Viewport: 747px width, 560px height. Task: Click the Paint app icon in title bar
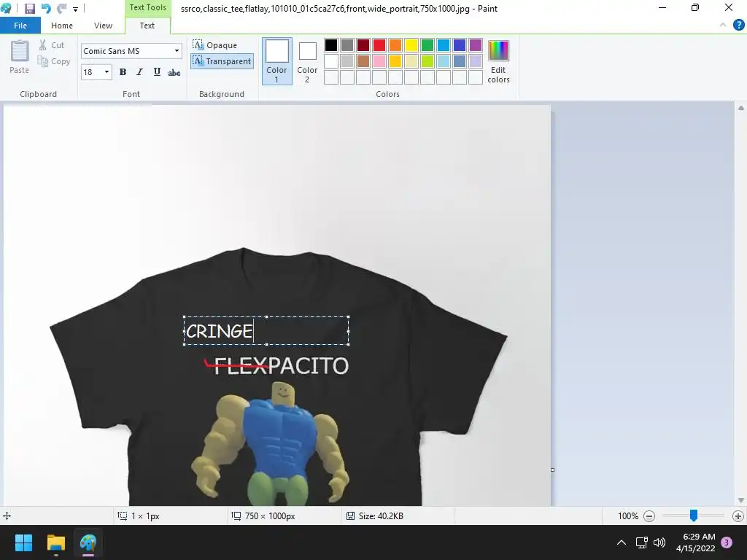[6, 8]
